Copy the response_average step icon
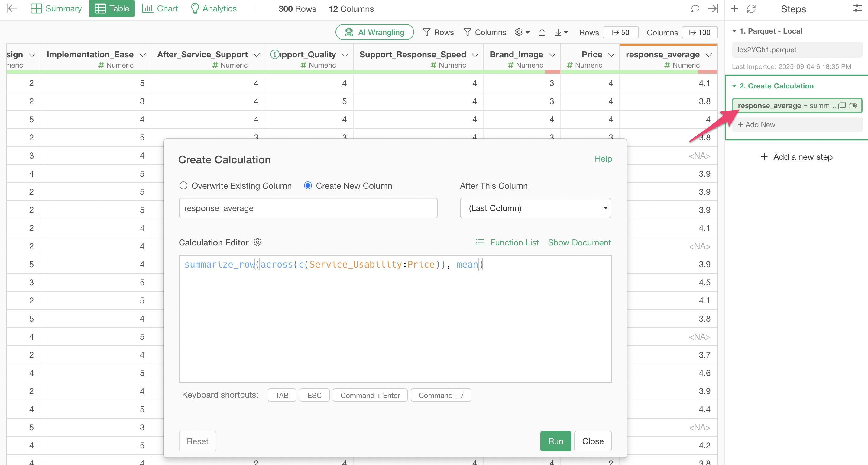Viewport: 868px width, 465px height. point(842,106)
